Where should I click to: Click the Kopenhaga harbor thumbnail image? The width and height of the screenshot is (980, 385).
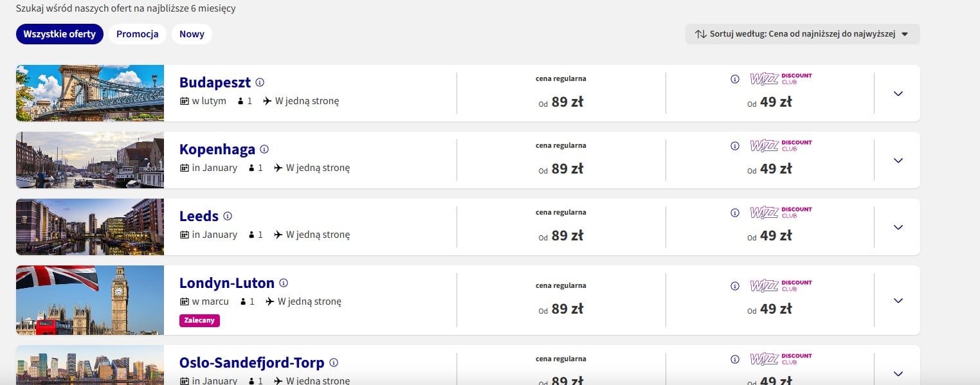coord(90,160)
